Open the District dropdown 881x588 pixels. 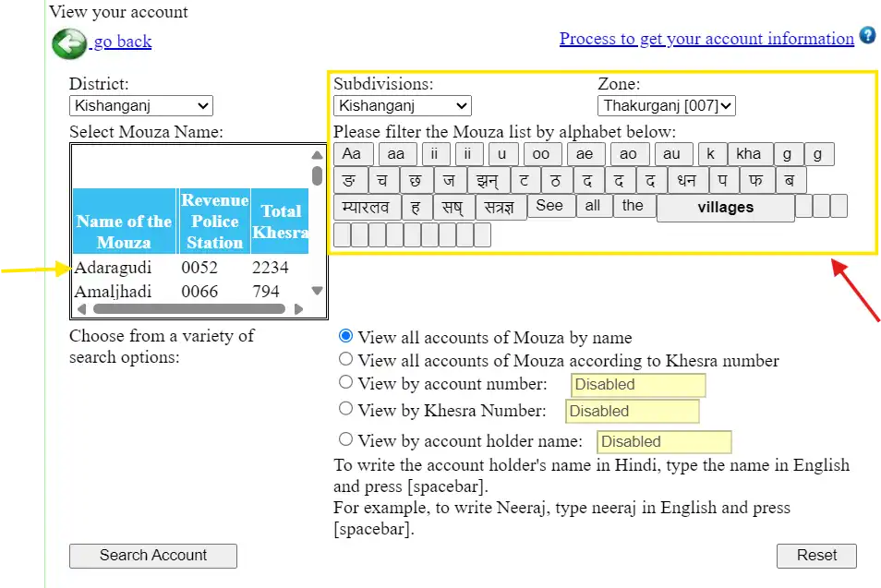pyautogui.click(x=141, y=105)
